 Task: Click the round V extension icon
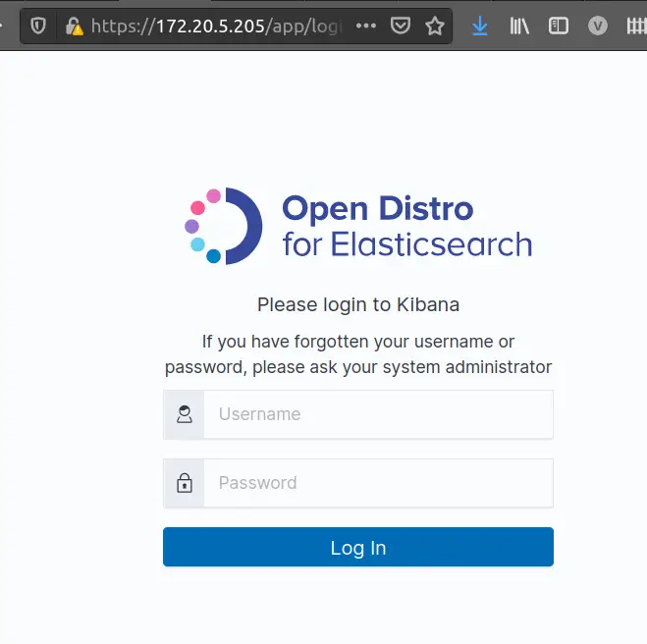tap(598, 26)
